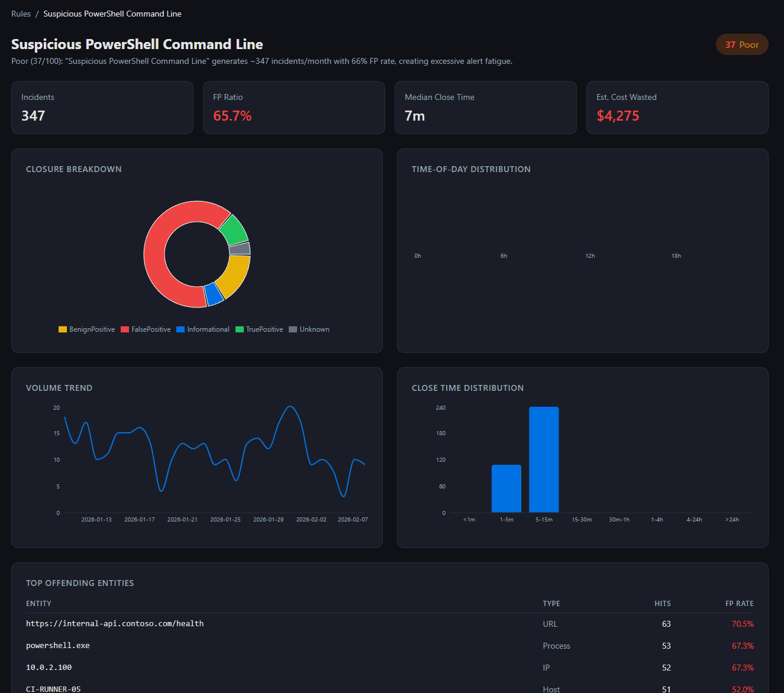Click the Est. Cost Wasted card

point(677,108)
